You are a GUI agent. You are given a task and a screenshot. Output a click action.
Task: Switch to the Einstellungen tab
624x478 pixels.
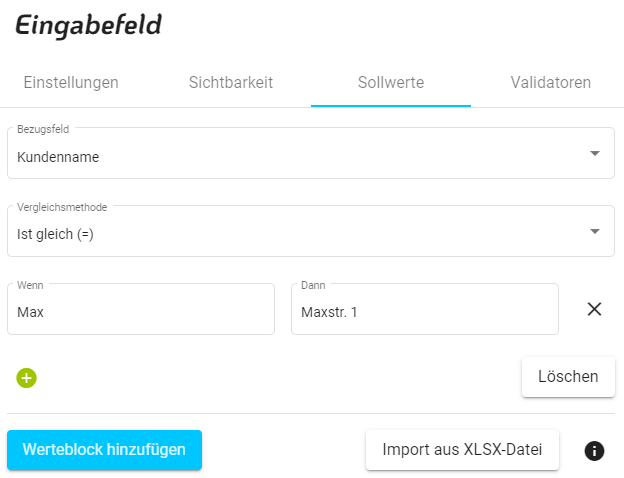click(x=71, y=82)
